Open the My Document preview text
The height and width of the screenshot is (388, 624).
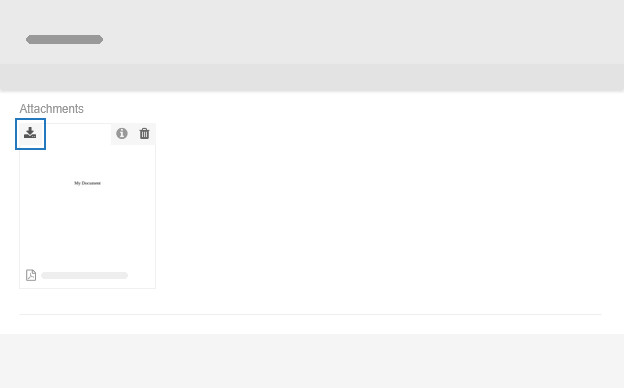pyautogui.click(x=88, y=183)
